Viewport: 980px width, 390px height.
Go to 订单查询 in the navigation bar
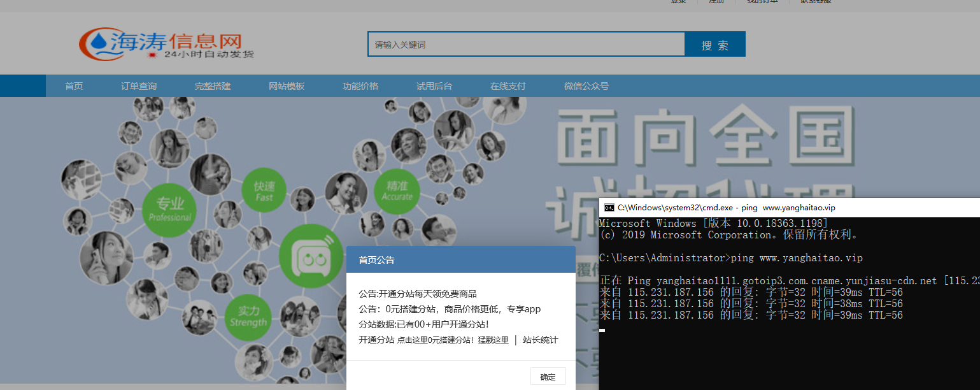click(x=139, y=86)
